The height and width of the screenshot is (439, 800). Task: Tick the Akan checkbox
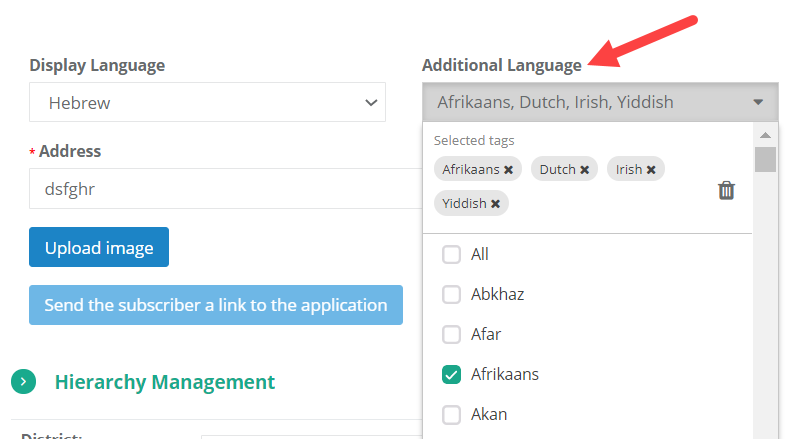coord(451,415)
